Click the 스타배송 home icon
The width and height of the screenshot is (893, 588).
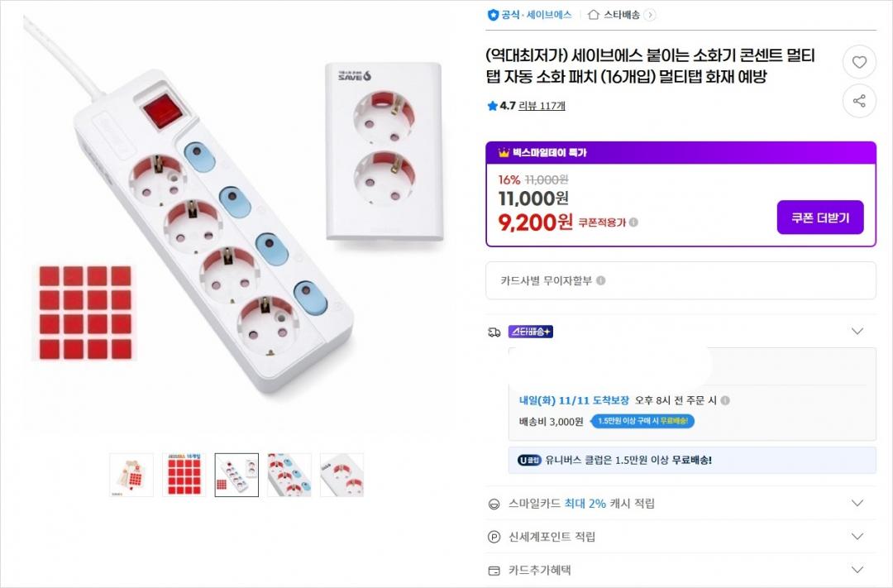[593, 14]
